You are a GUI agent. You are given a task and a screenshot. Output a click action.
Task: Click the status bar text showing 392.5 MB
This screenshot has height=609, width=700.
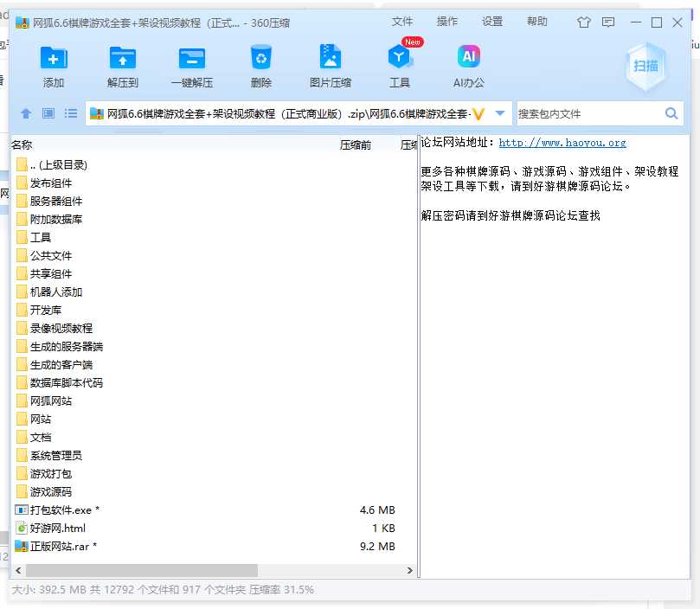click(163, 590)
